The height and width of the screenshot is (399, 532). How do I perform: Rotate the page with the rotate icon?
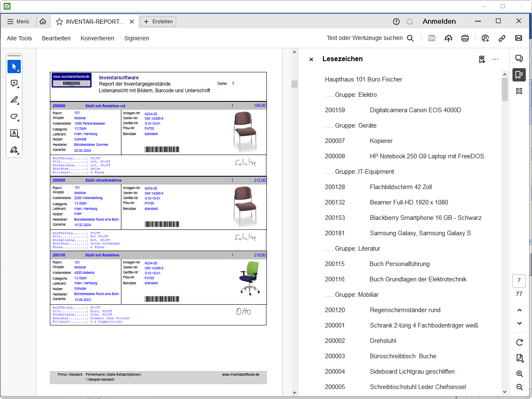pyautogui.click(x=519, y=342)
